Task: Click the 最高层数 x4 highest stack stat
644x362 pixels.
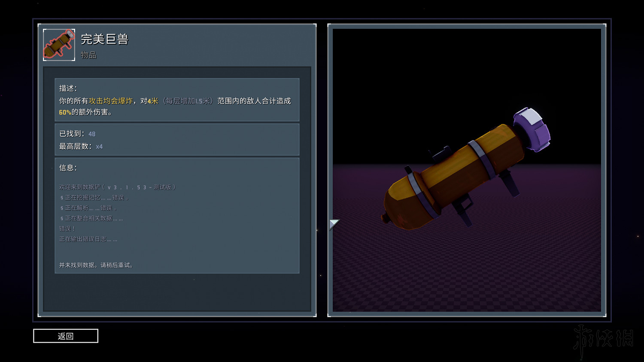Action: pyautogui.click(x=81, y=146)
